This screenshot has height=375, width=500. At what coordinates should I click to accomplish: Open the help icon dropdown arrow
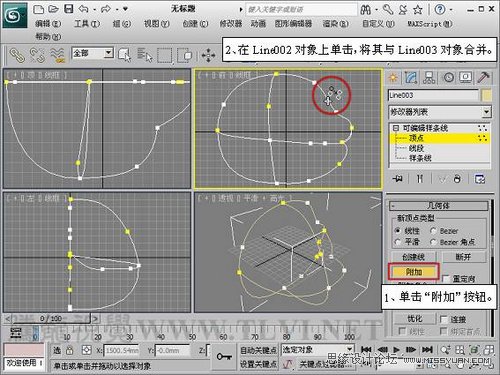click(x=451, y=10)
